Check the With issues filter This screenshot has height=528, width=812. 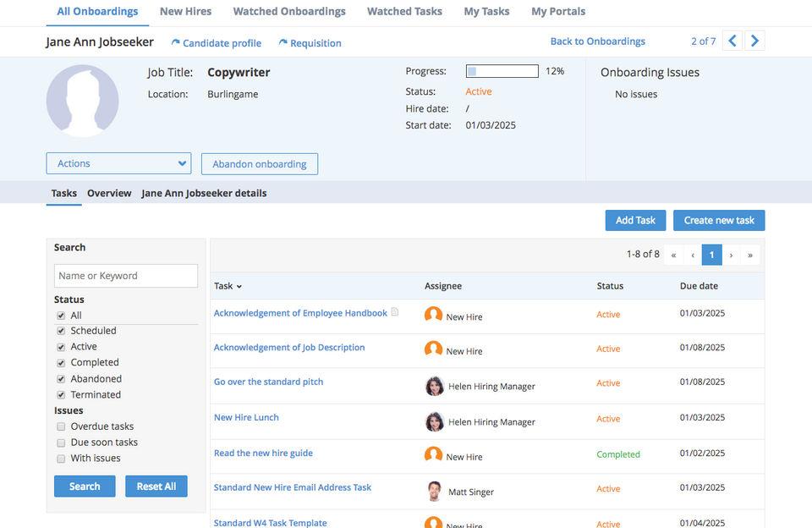click(x=61, y=459)
